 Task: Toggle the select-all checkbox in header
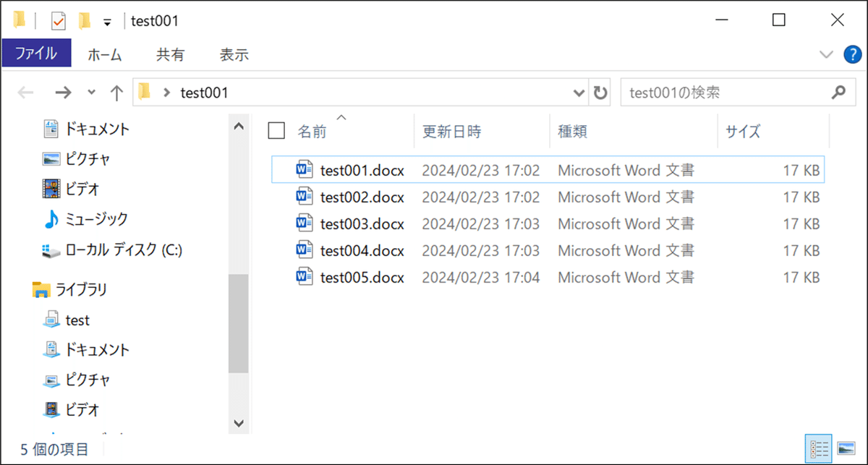click(x=276, y=130)
